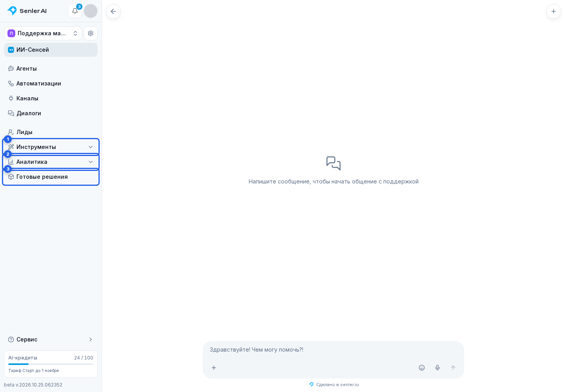Open the notifications bell
The width and height of the screenshot is (565, 392).
[x=75, y=11]
